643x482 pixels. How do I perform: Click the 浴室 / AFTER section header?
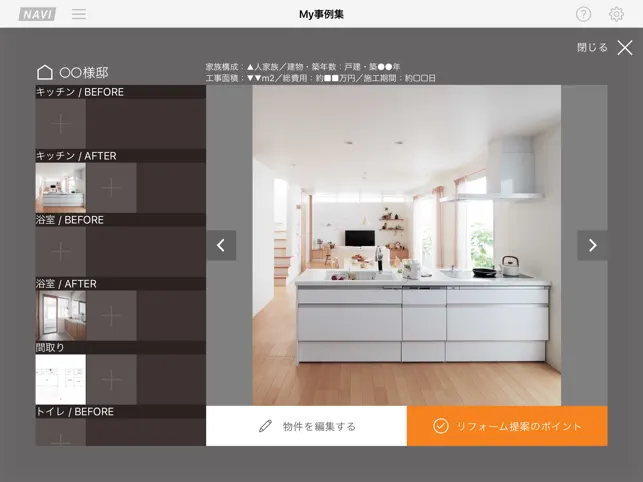[121, 284]
